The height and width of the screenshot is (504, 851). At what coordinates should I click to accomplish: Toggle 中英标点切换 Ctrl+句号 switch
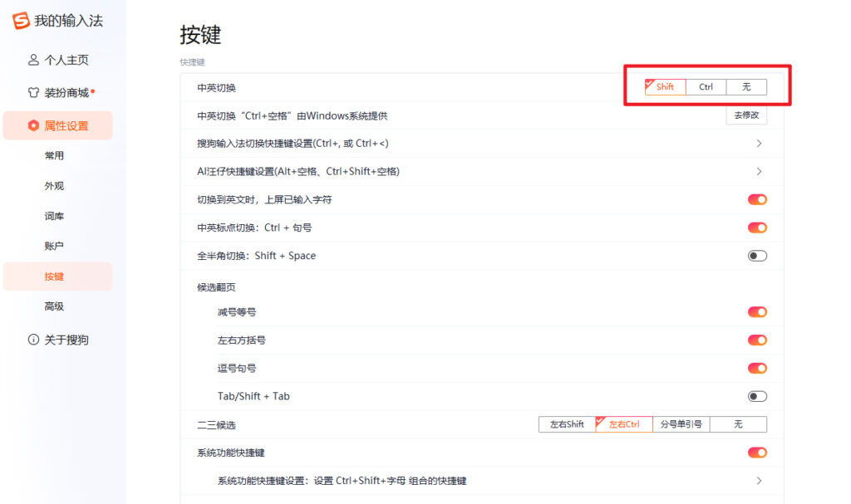[x=757, y=228]
